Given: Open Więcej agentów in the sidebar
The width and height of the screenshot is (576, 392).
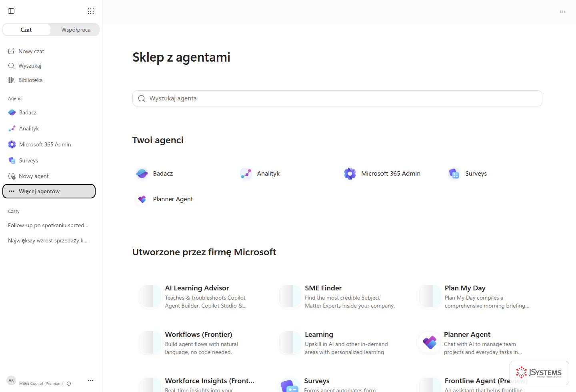Looking at the screenshot, I should pos(49,191).
